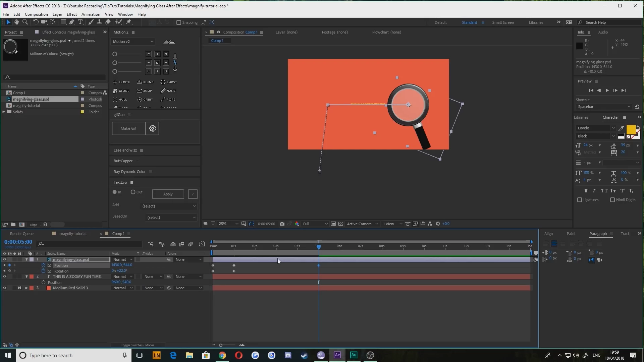
Task: Open the Graph Editor in timeline
Action: pos(202,244)
